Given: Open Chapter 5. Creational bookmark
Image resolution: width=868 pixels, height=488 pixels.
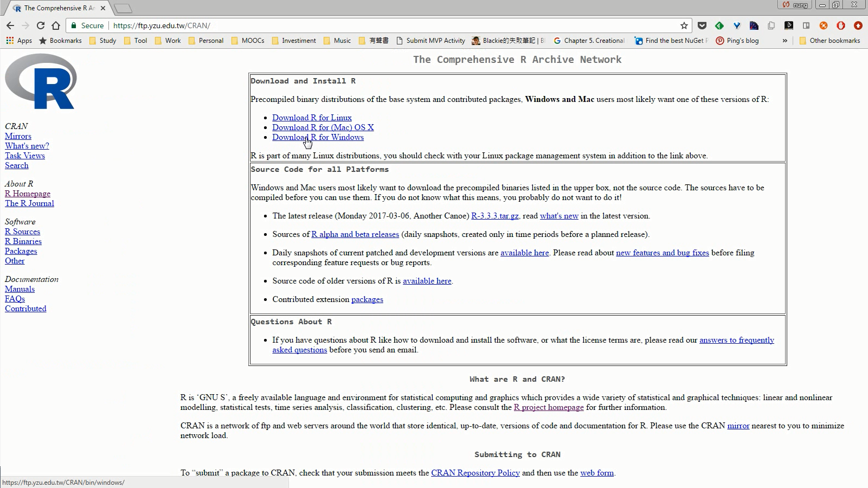Looking at the screenshot, I should pyautogui.click(x=589, y=41).
